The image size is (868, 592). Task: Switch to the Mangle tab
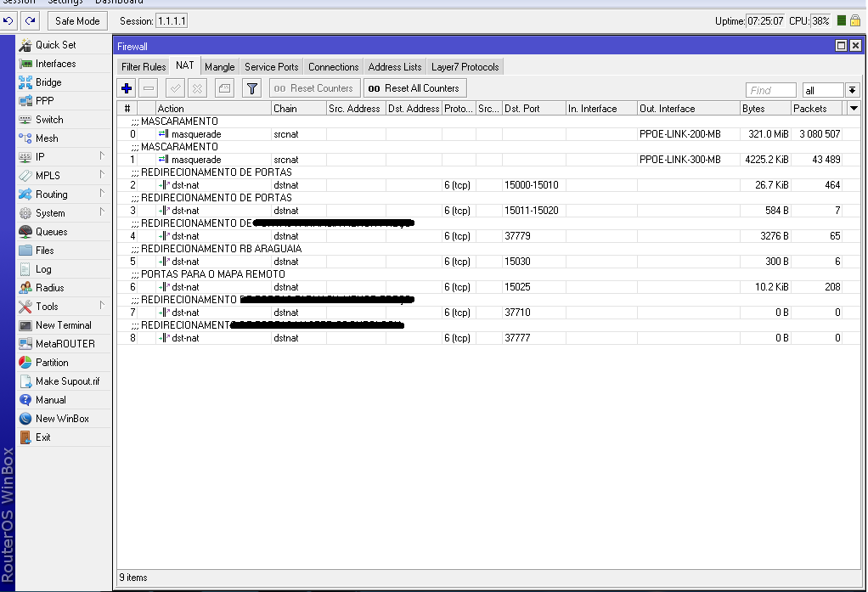(220, 67)
